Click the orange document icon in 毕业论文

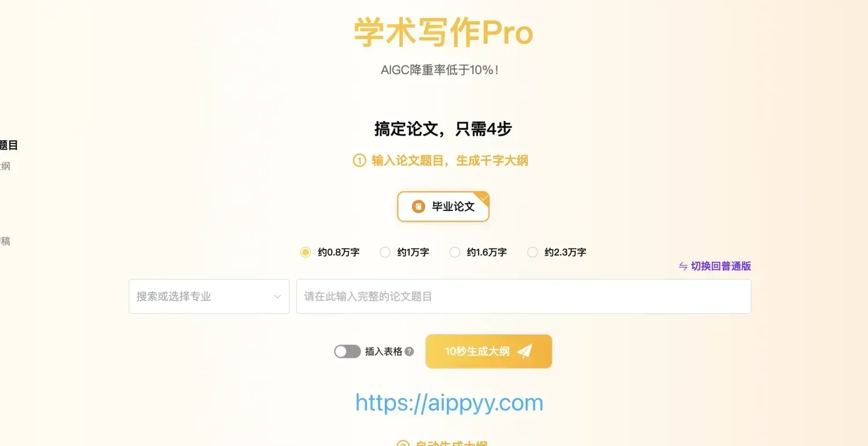point(418,207)
